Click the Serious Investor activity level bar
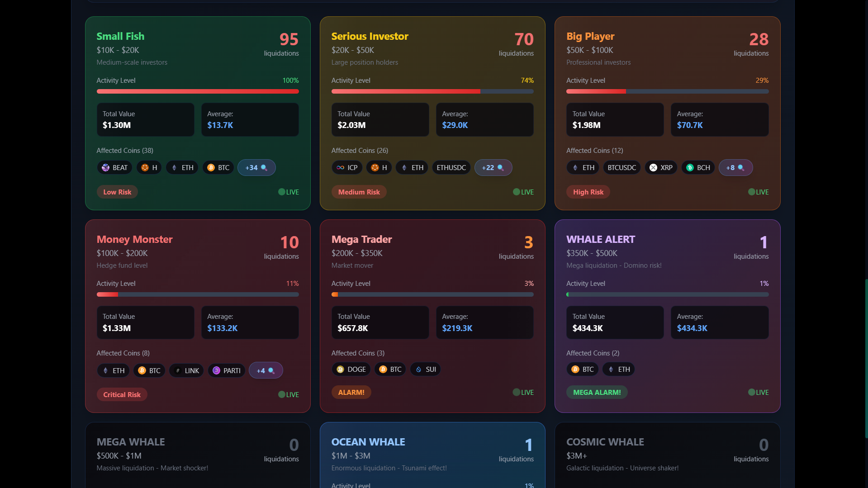Screen dimensions: 868x488 [x=432, y=91]
